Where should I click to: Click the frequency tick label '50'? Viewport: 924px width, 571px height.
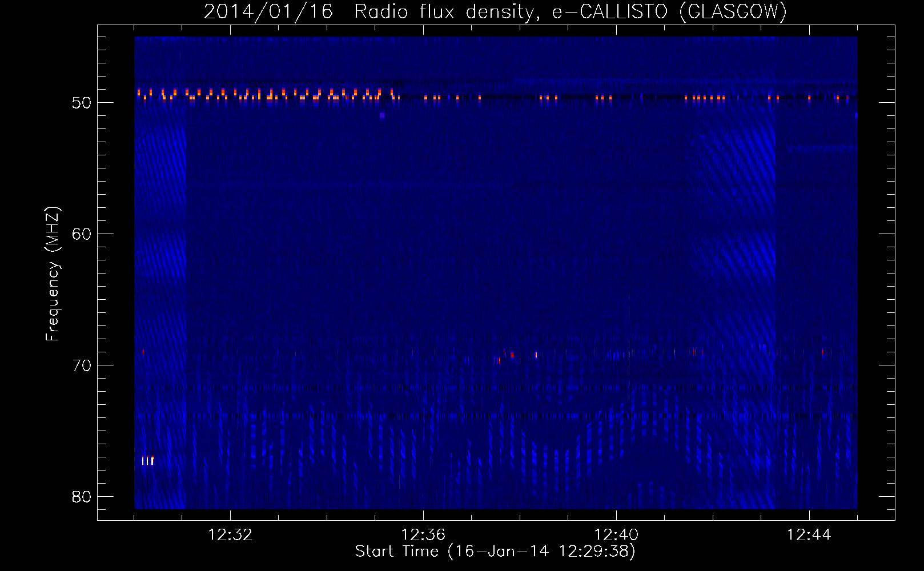tap(82, 103)
